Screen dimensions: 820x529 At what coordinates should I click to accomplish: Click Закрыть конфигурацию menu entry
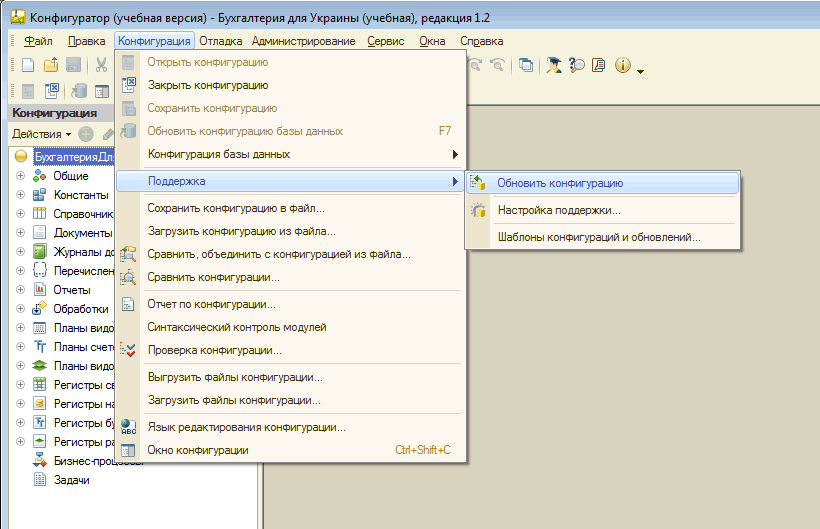(x=207, y=86)
